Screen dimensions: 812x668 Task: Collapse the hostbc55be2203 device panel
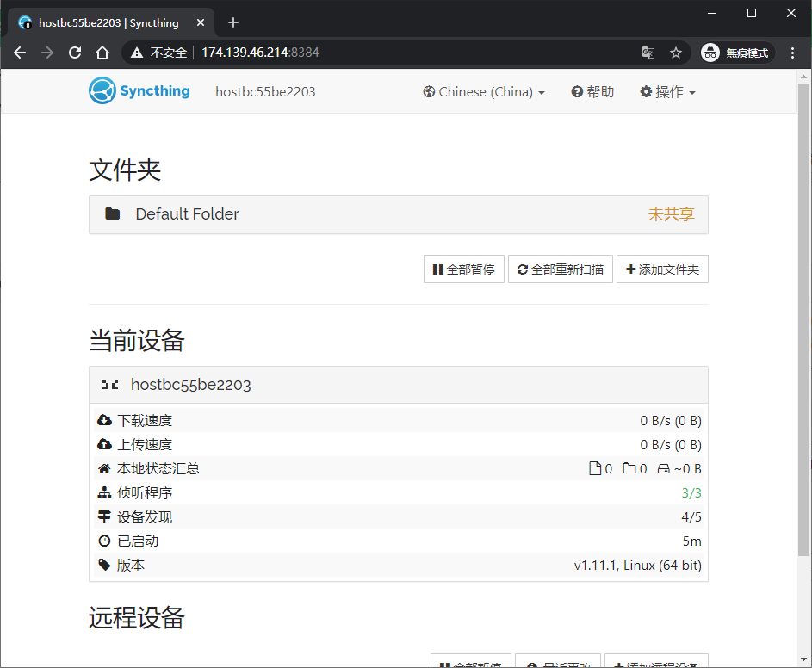click(398, 385)
